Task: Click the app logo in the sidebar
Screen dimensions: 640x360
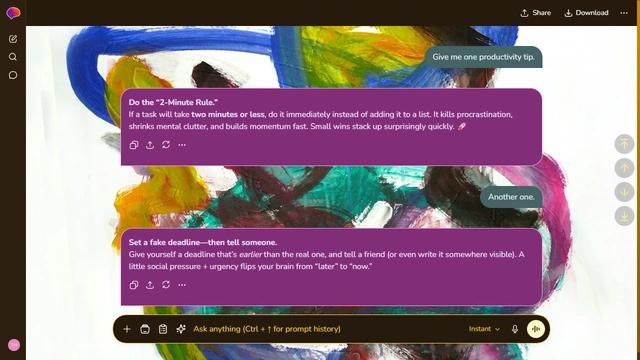Action: [x=13, y=13]
